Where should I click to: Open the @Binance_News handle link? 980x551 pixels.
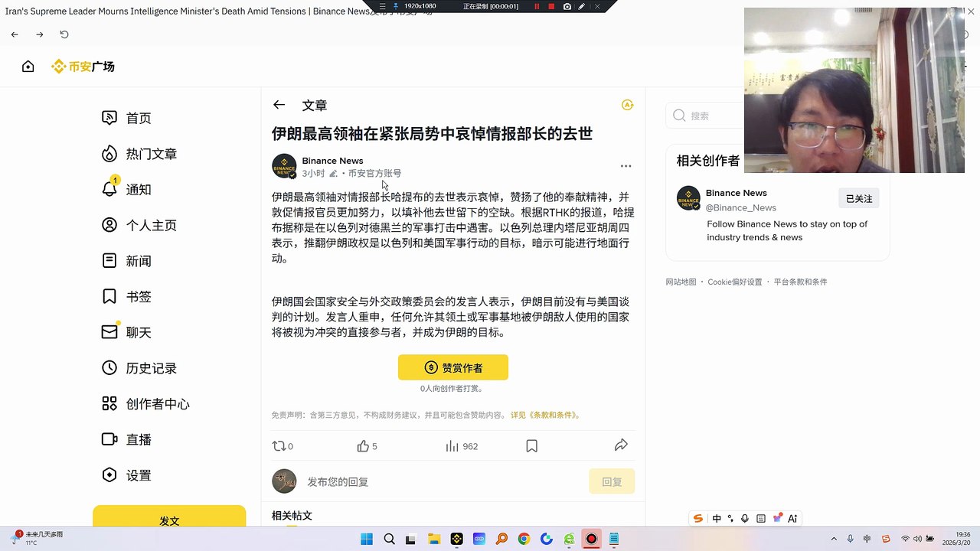point(741,207)
